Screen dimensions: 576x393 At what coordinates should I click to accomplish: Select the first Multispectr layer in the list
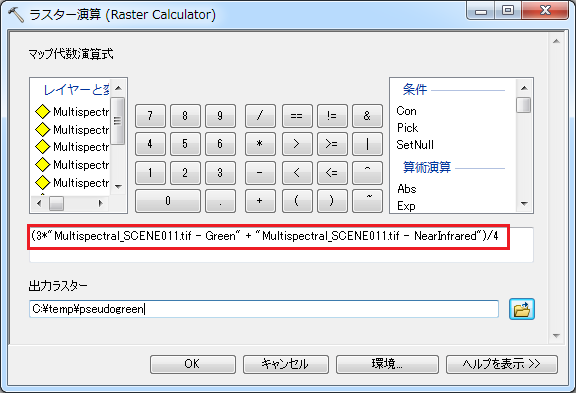pos(72,112)
